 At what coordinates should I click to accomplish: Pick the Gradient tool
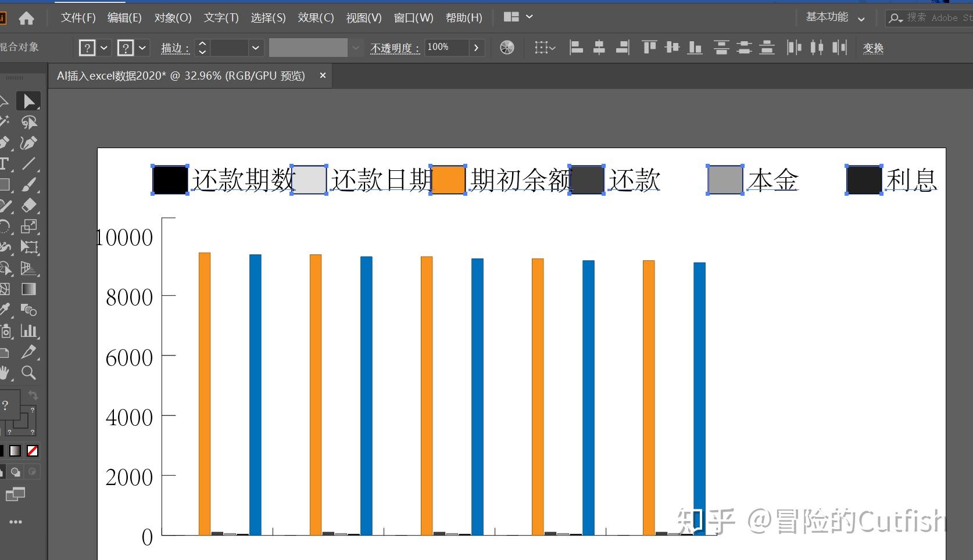tap(30, 289)
